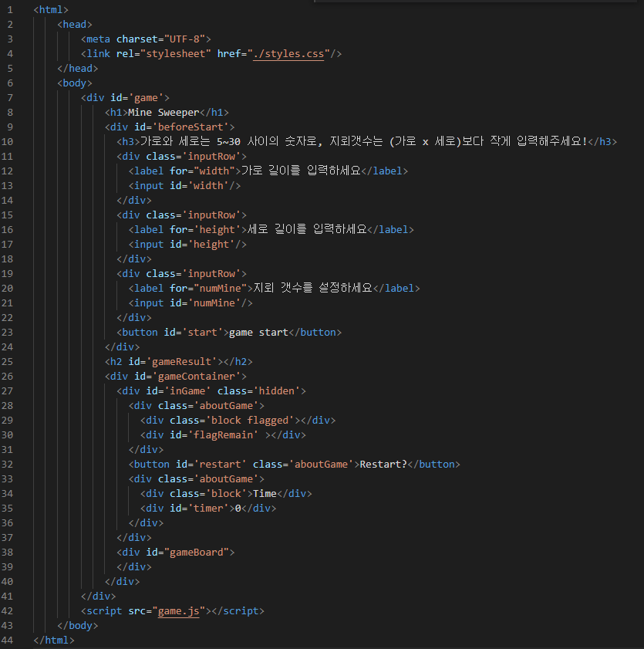
Task: Click the 'game' id value of outer div
Action: pos(146,98)
